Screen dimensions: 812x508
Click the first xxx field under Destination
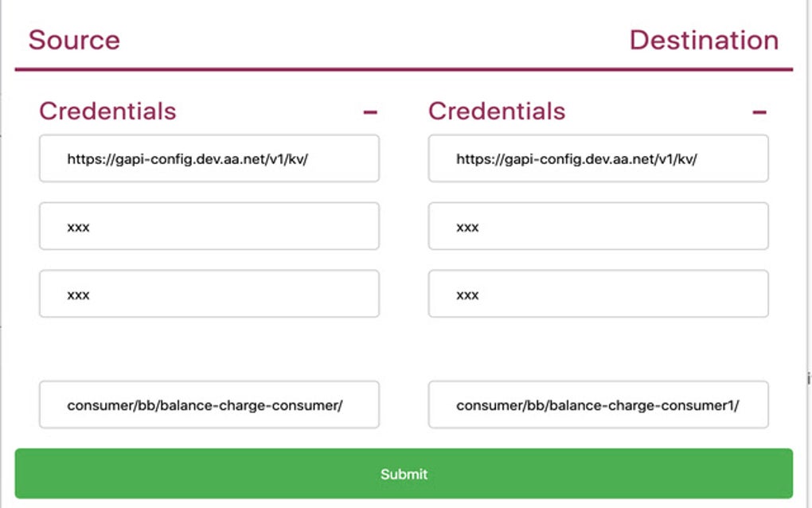598,226
